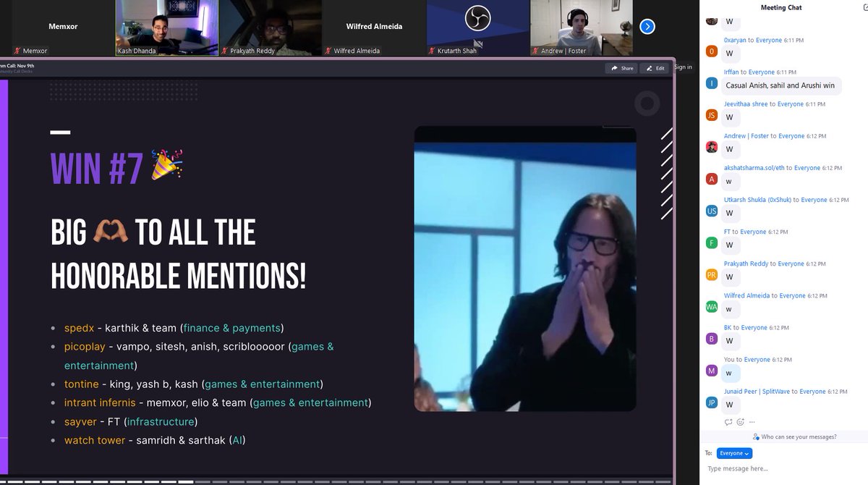Open akshatsharma's red 'A' avatar
868x485 pixels.
click(712, 179)
